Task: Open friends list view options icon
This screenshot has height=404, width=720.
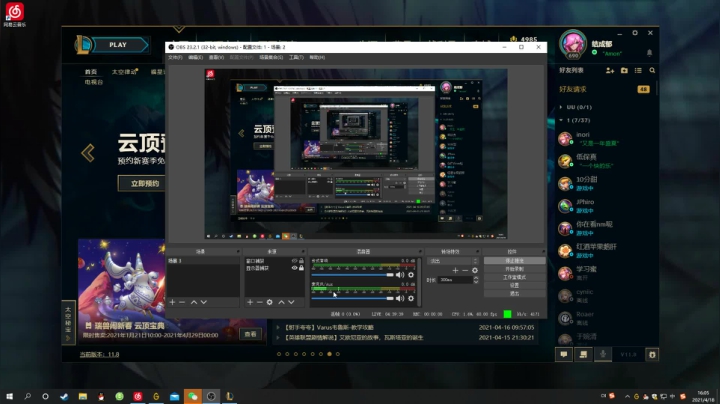Action: pyautogui.click(x=638, y=70)
